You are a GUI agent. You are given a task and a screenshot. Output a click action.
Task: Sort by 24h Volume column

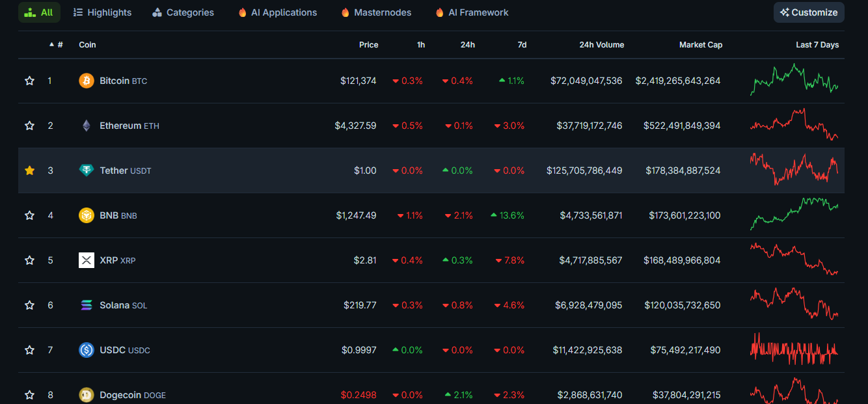click(x=601, y=45)
